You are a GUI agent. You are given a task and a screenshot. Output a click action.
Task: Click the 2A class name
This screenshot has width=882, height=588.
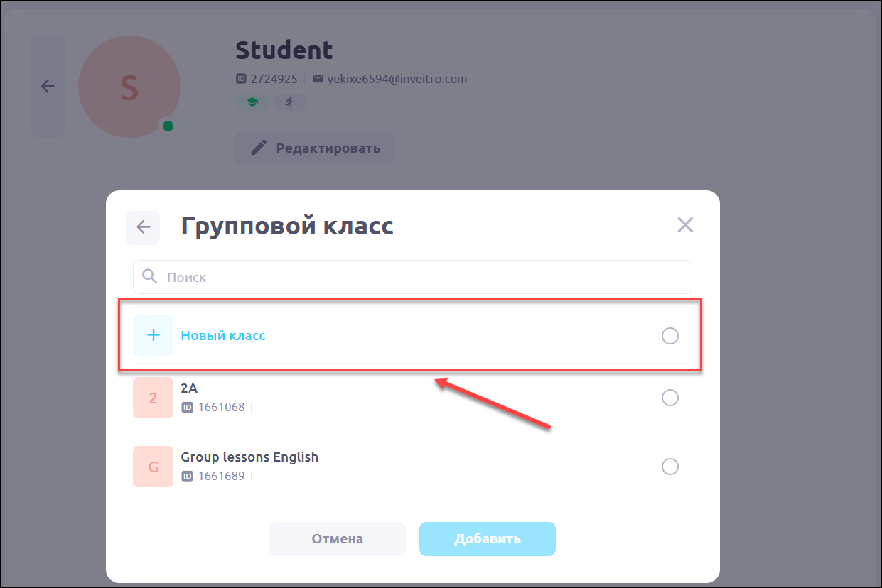click(189, 388)
